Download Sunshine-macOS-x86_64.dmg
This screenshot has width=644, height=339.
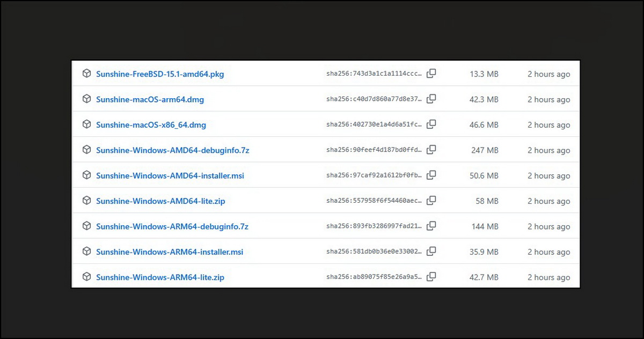coord(151,125)
